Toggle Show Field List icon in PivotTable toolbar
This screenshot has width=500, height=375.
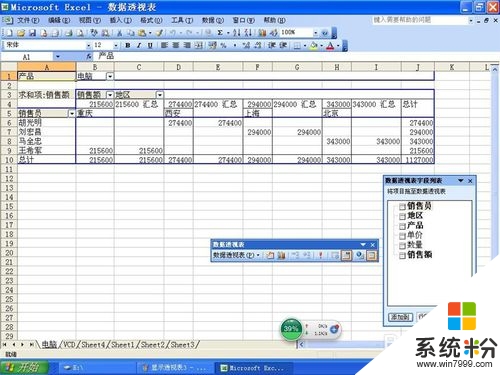point(371,255)
